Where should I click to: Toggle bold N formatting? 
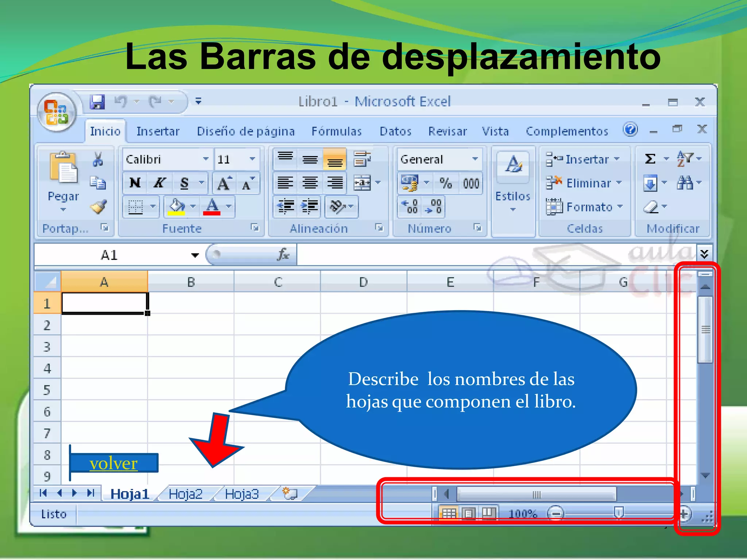pyautogui.click(x=135, y=183)
